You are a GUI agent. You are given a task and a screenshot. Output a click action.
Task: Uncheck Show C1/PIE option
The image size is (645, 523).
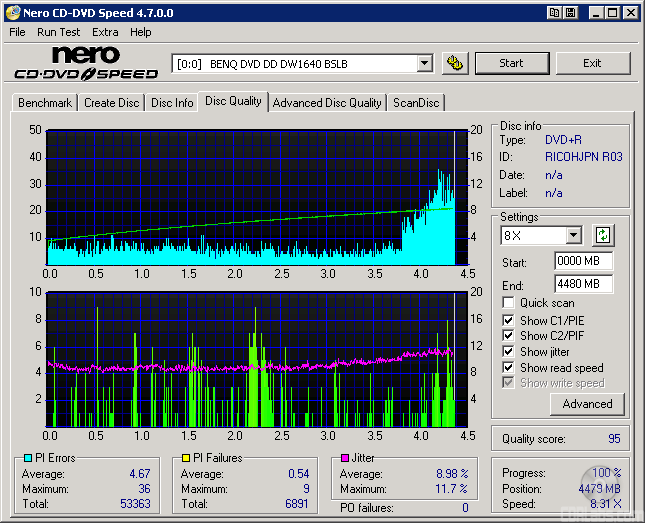[509, 320]
